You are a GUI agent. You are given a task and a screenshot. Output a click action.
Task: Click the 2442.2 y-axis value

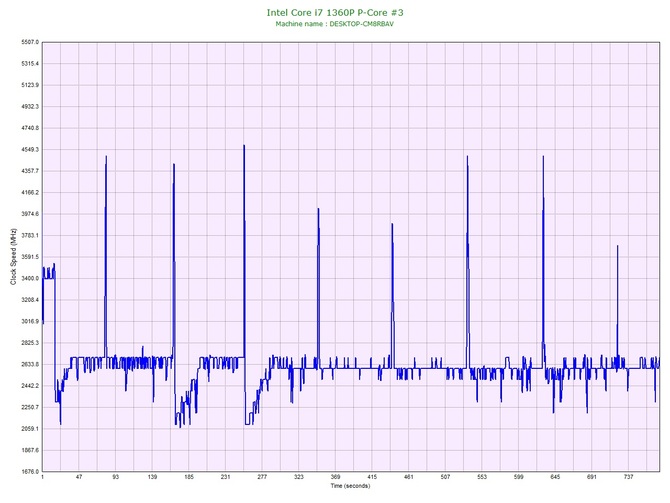(30, 385)
